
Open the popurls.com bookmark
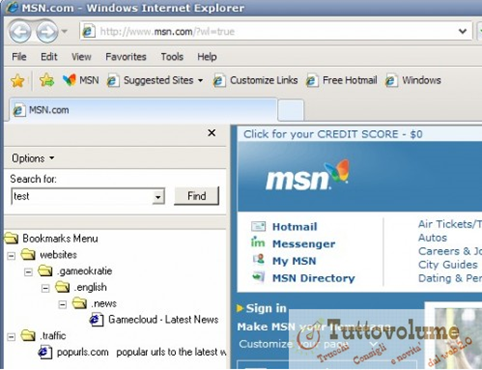click(132, 352)
